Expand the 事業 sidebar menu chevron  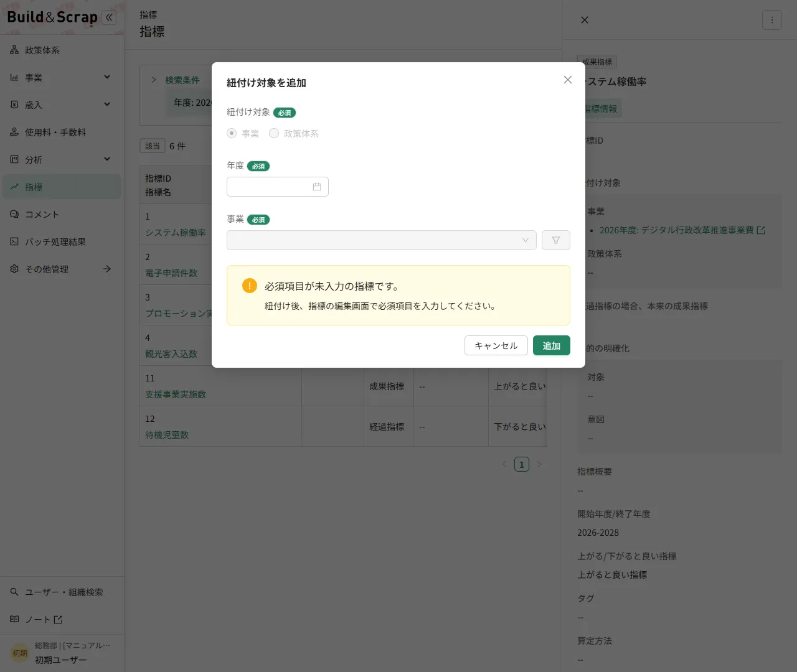(107, 77)
